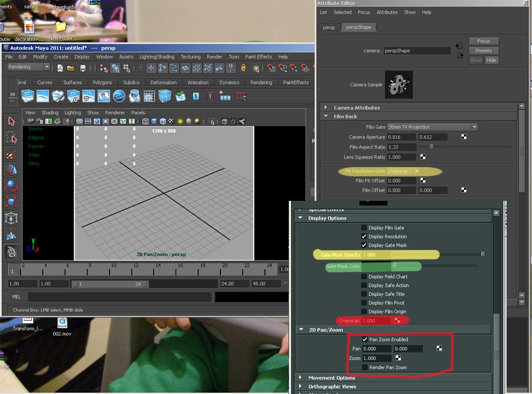Activate the Rotate tool sphere icon
The image size is (532, 394).
[x=12, y=186]
